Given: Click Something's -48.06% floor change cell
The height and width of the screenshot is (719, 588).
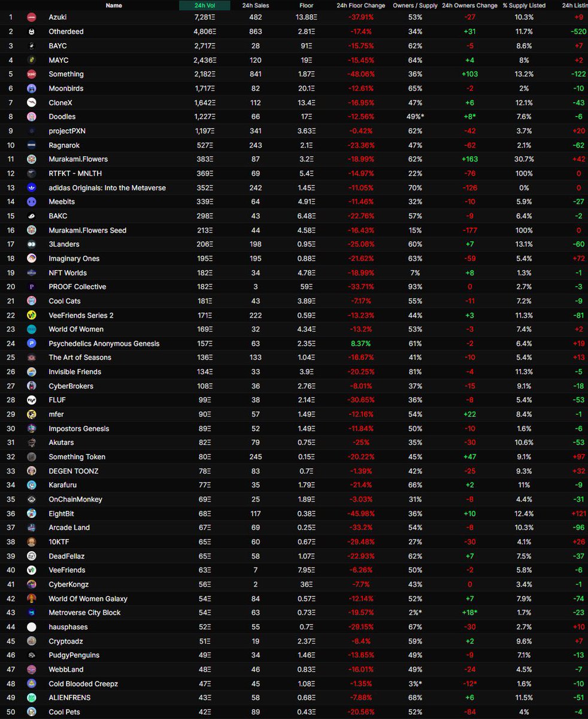Looking at the screenshot, I should [x=361, y=74].
